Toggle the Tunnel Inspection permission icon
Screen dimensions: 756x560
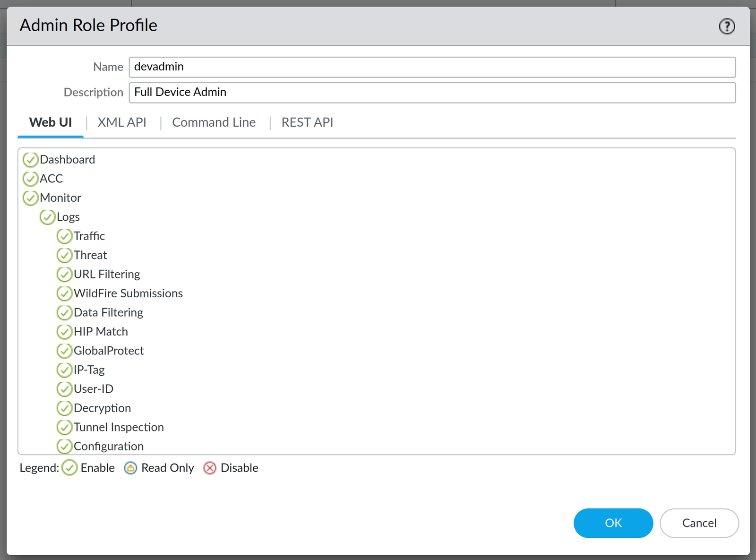(x=65, y=427)
